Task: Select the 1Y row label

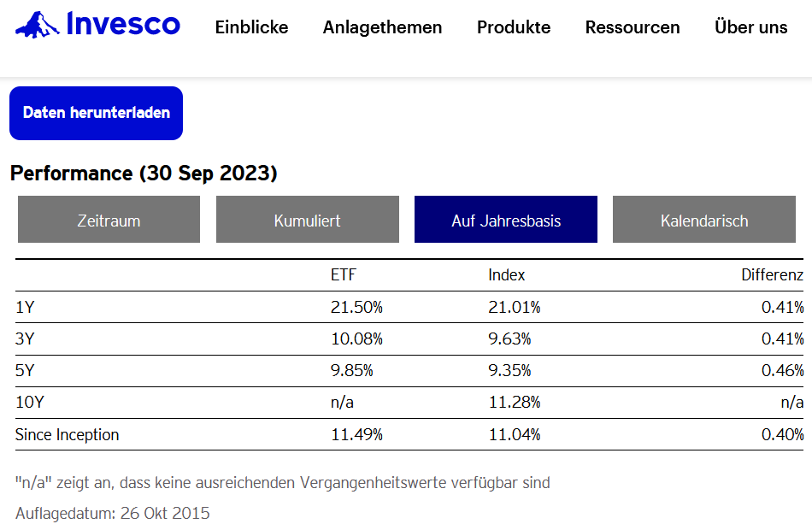Action: [25, 307]
